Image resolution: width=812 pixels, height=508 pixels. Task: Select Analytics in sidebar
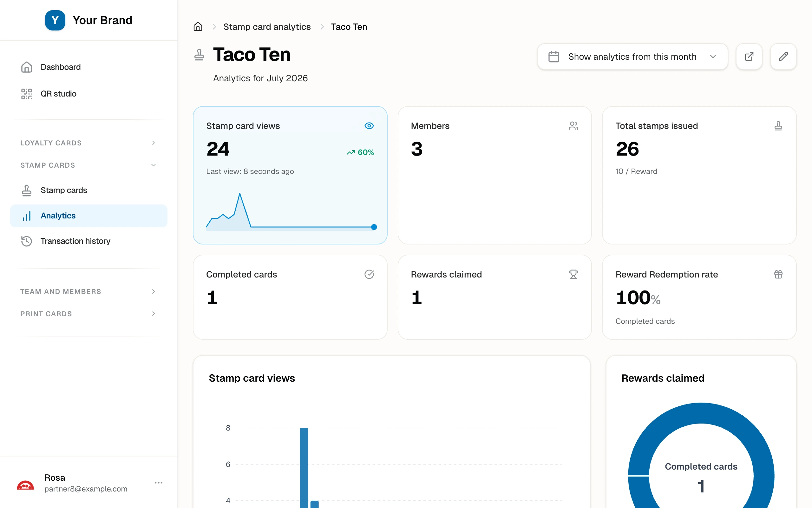tap(88, 216)
